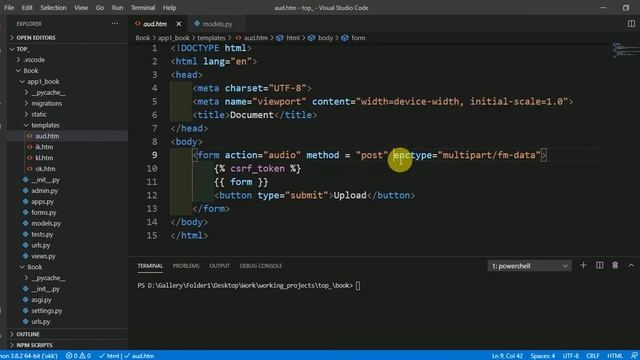Open the File menu
Screen dimensions: 640x360
tap(9, 8)
